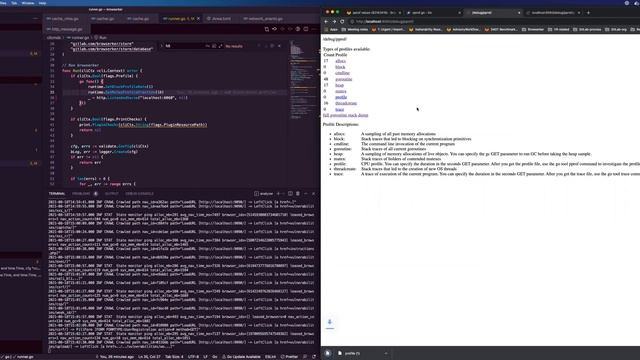640x360 pixels.
Task: Focus the localhost address bar
Action: click(x=490, y=22)
